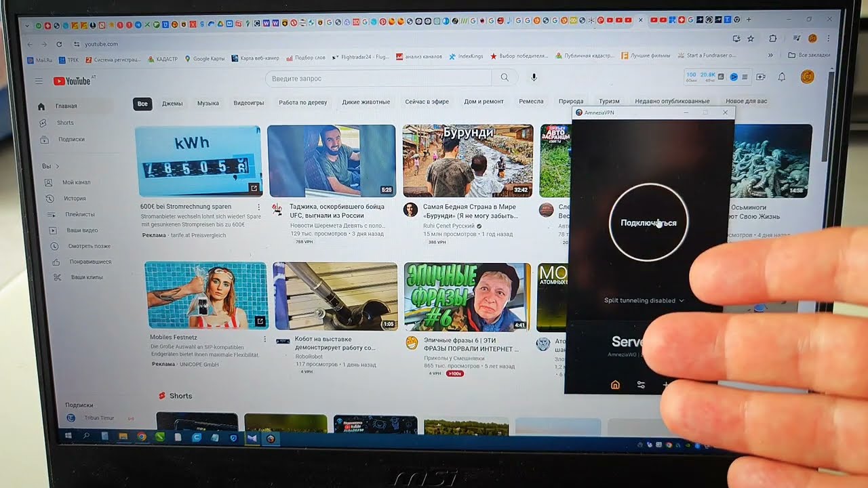Select the Музыка filter chip
This screenshot has width=868, height=488.
coord(208,103)
